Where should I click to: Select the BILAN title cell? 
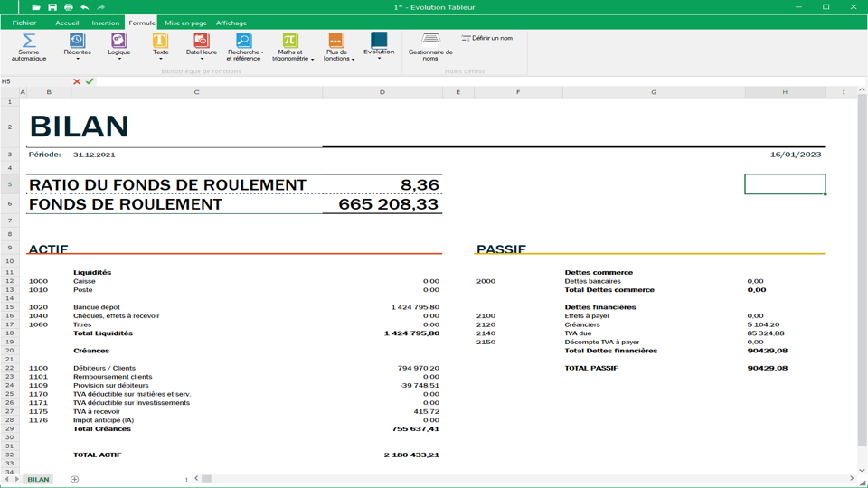79,127
